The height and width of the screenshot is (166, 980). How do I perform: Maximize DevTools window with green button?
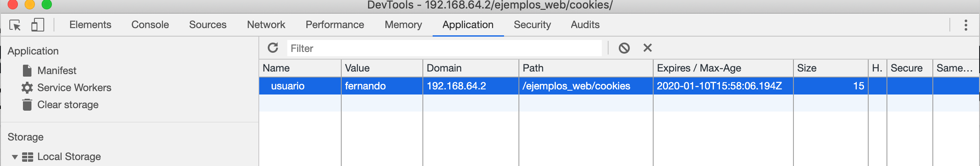pos(47,4)
